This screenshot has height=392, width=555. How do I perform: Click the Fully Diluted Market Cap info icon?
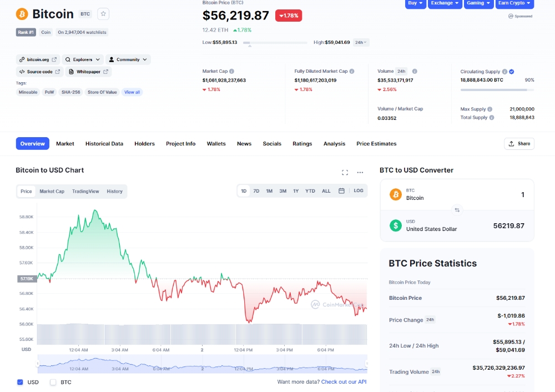click(x=352, y=71)
